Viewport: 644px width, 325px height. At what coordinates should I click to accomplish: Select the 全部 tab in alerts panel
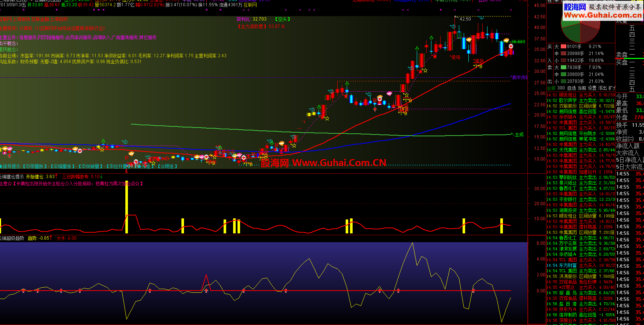click(x=551, y=88)
